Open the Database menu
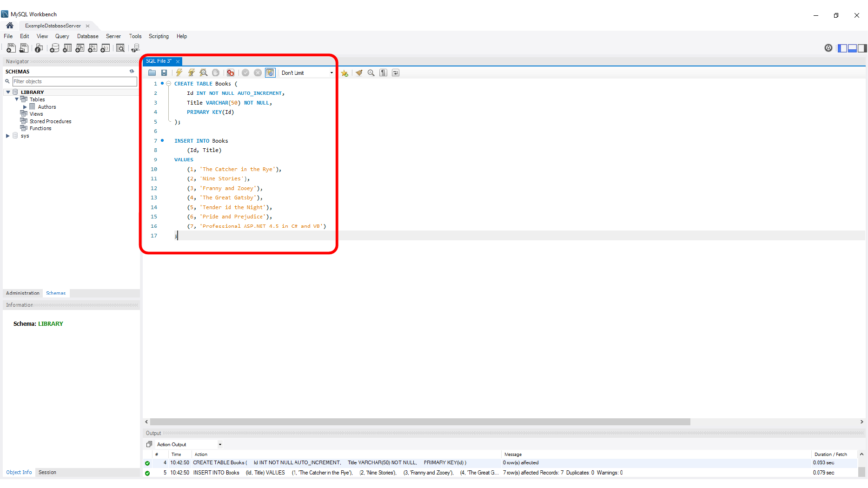This screenshot has width=868, height=488. click(88, 36)
